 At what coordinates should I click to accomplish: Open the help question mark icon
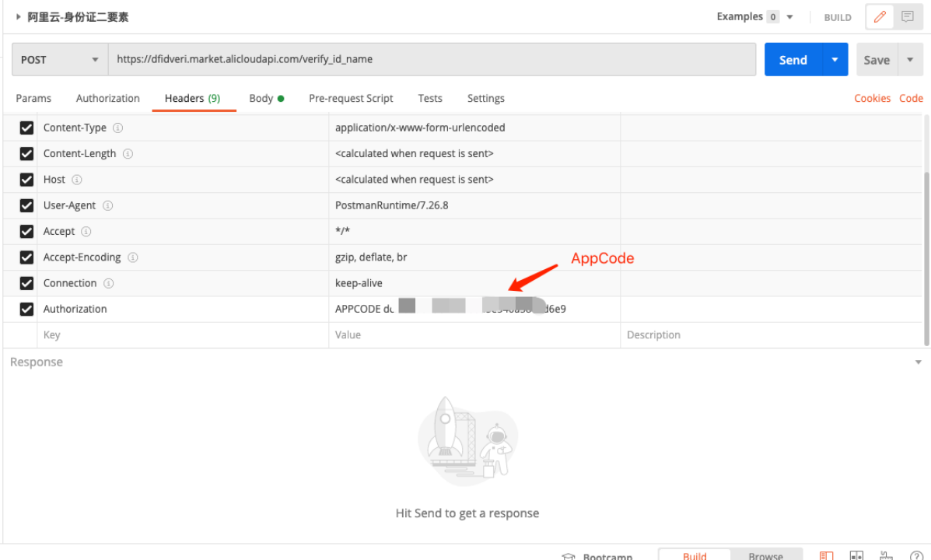[916, 556]
